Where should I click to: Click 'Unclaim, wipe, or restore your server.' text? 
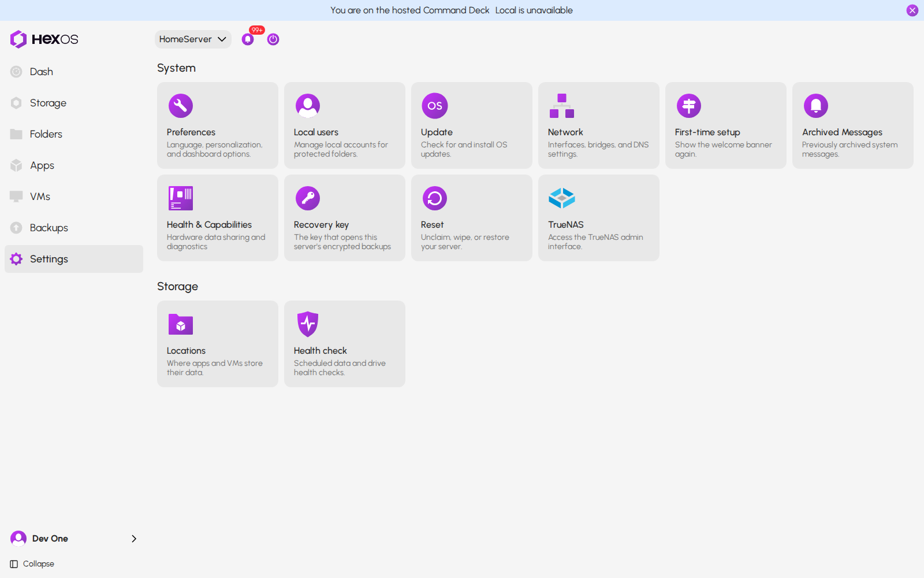click(x=465, y=242)
